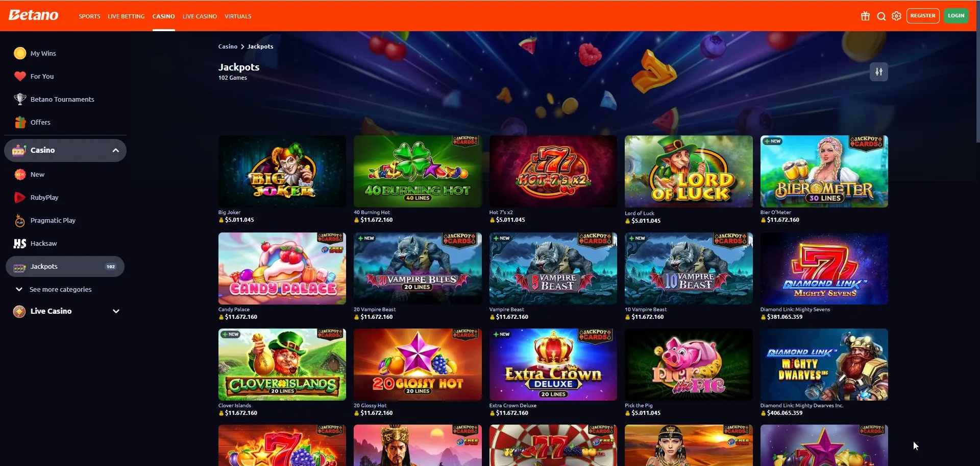The image size is (980, 466).
Task: Follow the Casino breadcrumb link
Action: (228, 46)
